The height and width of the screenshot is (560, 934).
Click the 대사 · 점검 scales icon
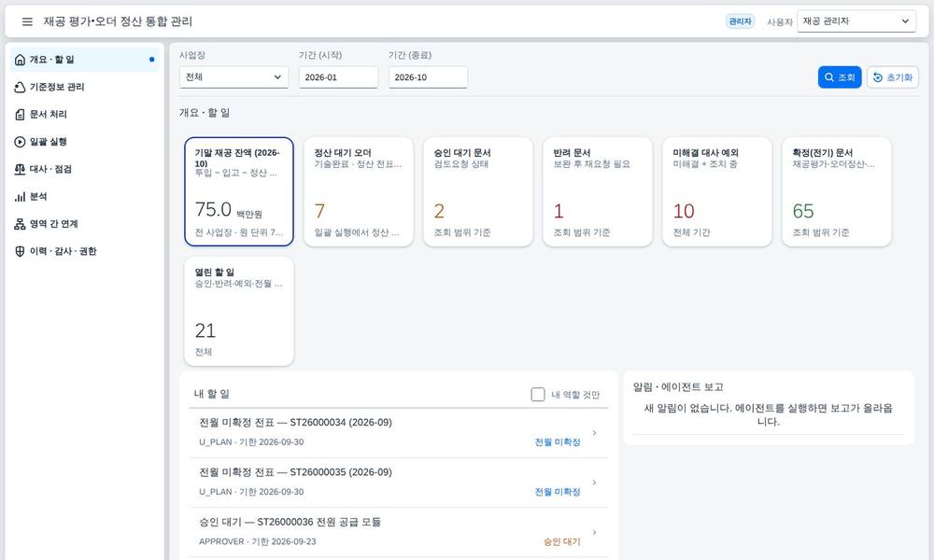click(x=20, y=169)
